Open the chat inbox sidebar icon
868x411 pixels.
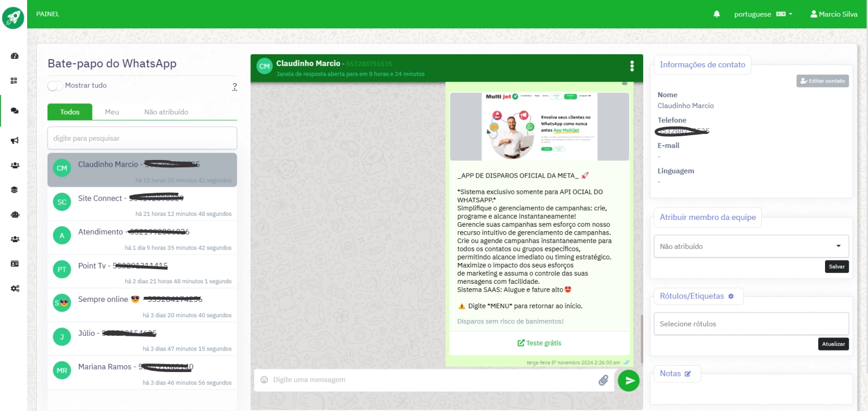pyautogui.click(x=15, y=111)
